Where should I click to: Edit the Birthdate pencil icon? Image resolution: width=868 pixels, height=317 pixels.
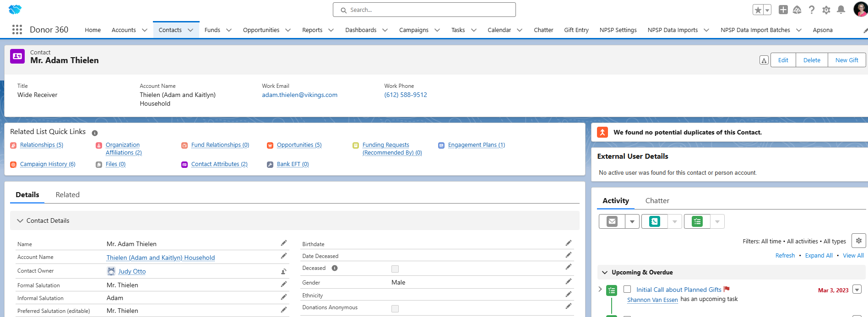pyautogui.click(x=569, y=243)
